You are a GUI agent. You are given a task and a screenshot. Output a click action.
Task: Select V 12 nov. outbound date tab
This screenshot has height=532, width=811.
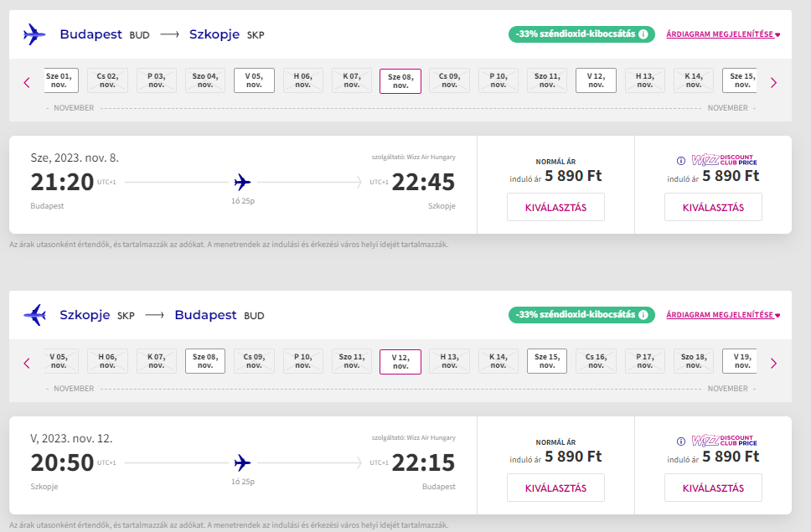pyautogui.click(x=596, y=80)
